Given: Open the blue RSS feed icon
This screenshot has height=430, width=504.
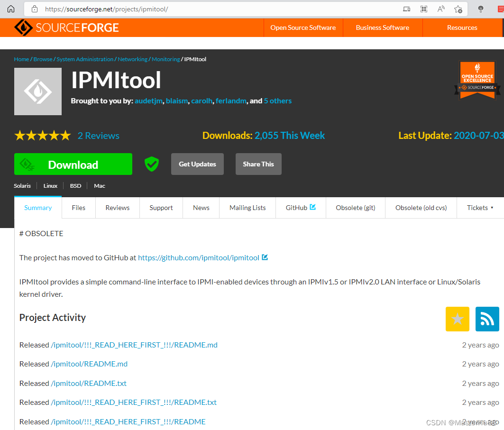Looking at the screenshot, I should 487,319.
